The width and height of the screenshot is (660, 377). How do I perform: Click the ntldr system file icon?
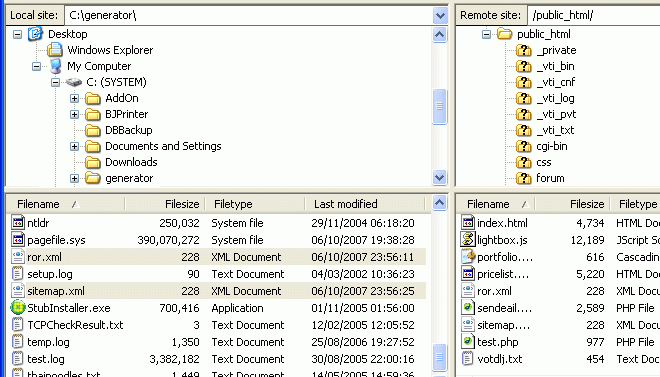18,223
